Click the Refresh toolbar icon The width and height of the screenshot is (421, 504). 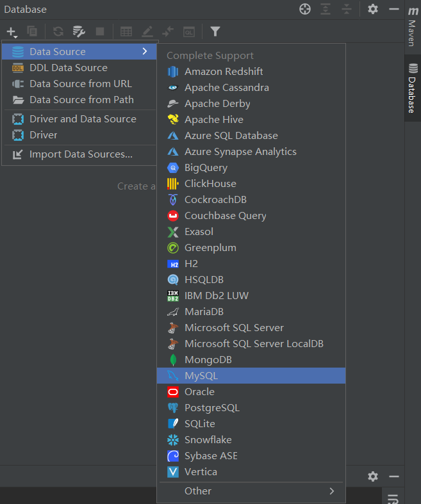[58, 31]
